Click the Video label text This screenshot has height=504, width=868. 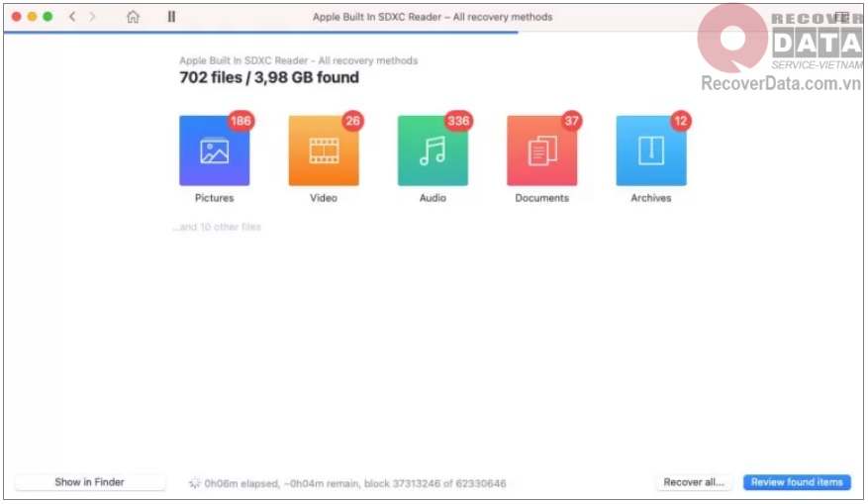324,198
